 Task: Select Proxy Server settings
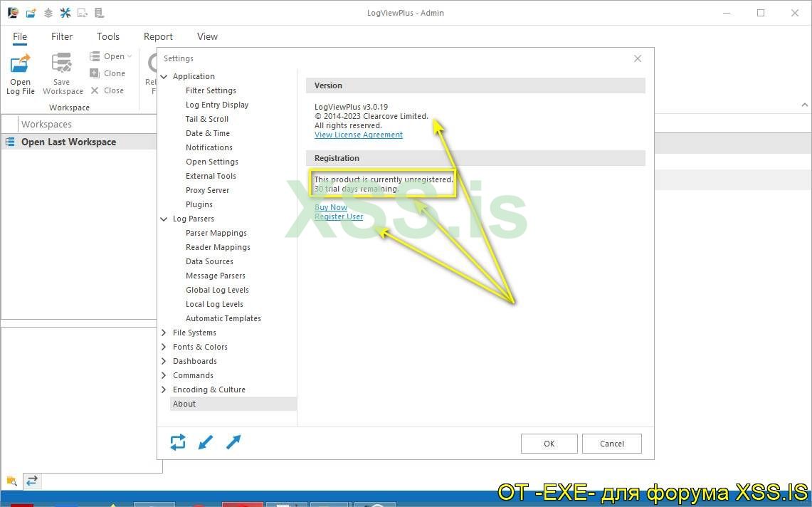[207, 190]
